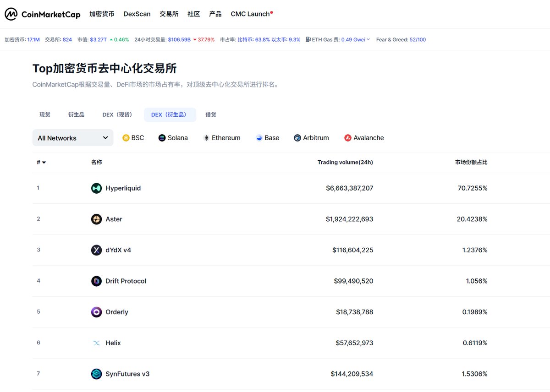
Task: Click the Aster exchange icon
Action: [96, 219]
